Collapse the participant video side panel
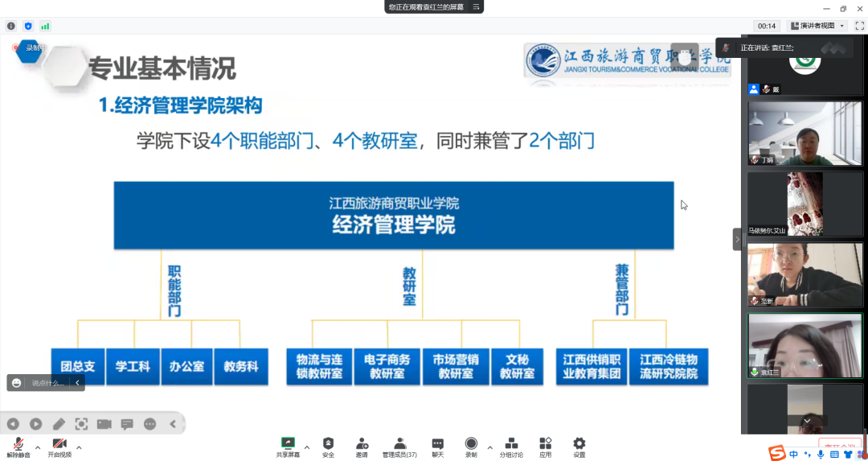This screenshot has height=461, width=868. 736,239
